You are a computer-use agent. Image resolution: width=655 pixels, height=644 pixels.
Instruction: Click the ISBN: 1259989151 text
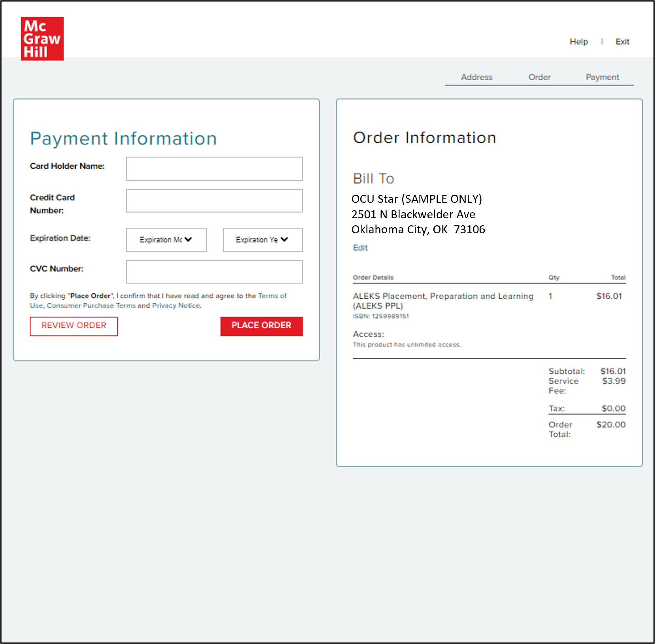click(381, 316)
